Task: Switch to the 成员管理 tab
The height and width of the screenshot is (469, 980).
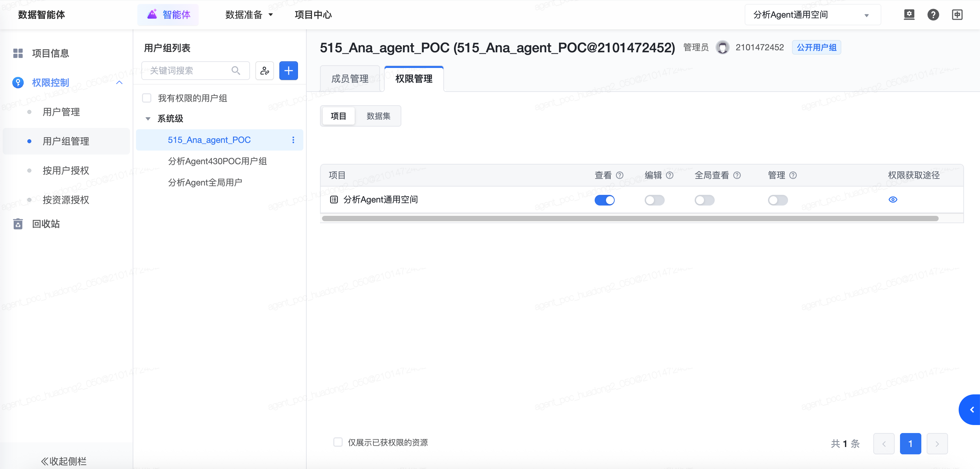Action: point(350,79)
